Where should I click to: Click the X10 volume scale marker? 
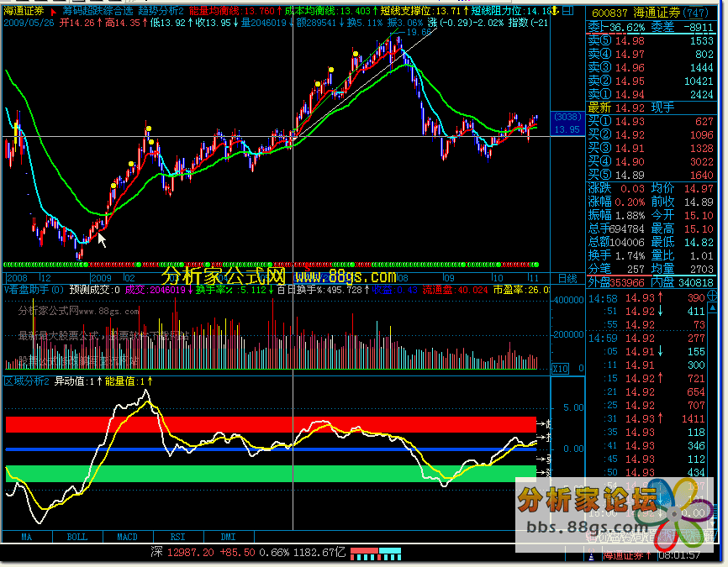coord(559,367)
